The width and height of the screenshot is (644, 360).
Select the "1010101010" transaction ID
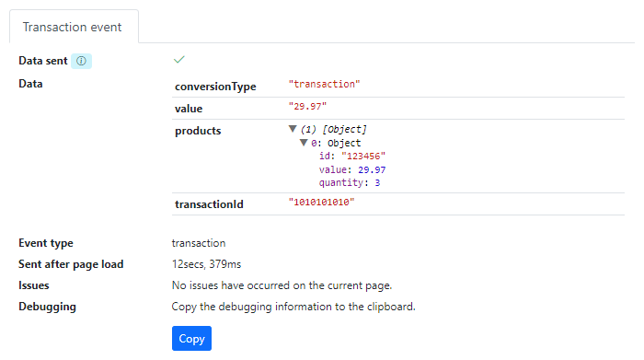click(x=321, y=203)
